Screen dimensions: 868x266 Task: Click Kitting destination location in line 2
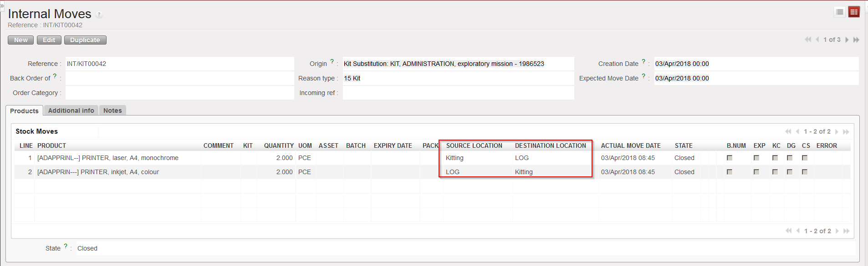point(524,172)
